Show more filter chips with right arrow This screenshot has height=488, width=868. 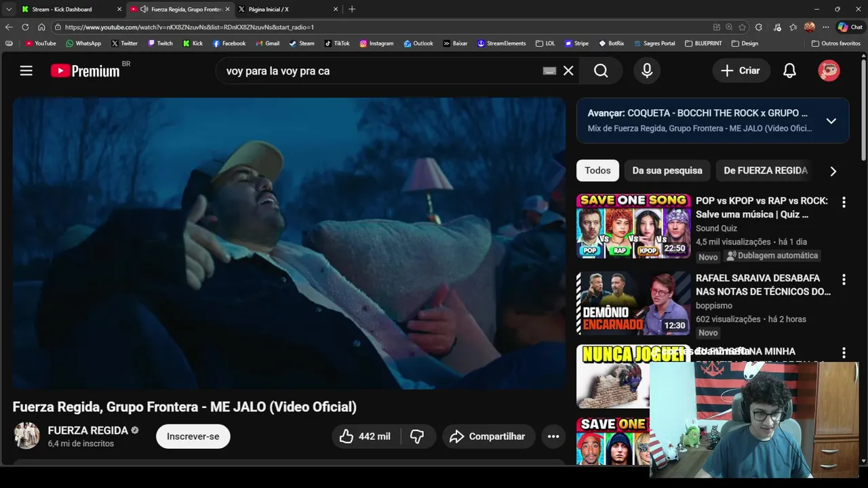(x=833, y=171)
